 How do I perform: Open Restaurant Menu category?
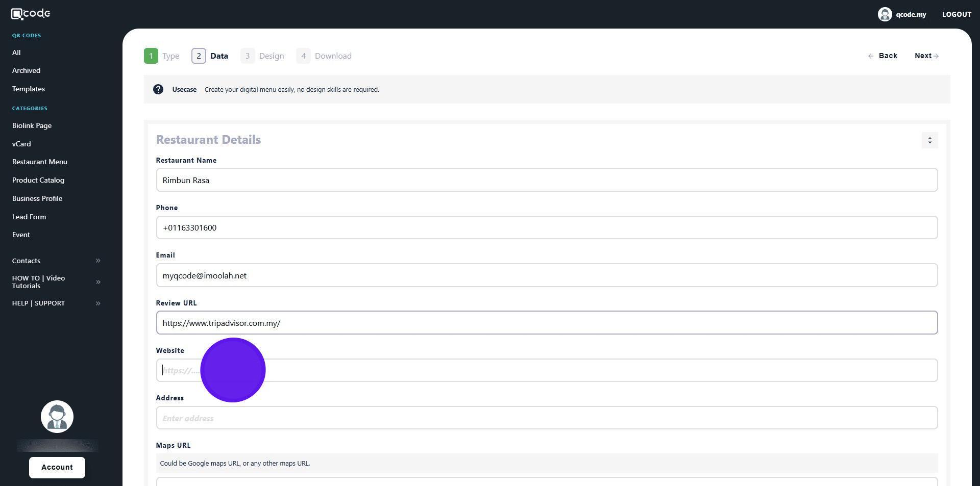40,162
